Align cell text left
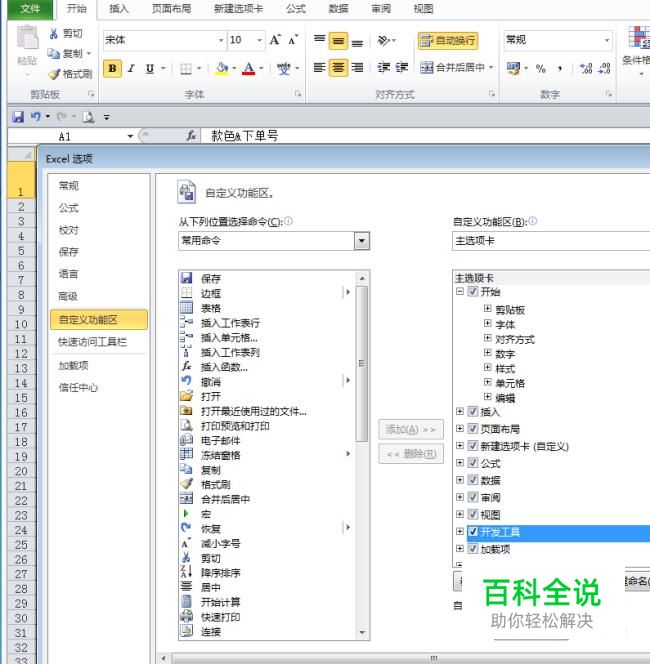This screenshot has height=664, width=650. pos(320,67)
